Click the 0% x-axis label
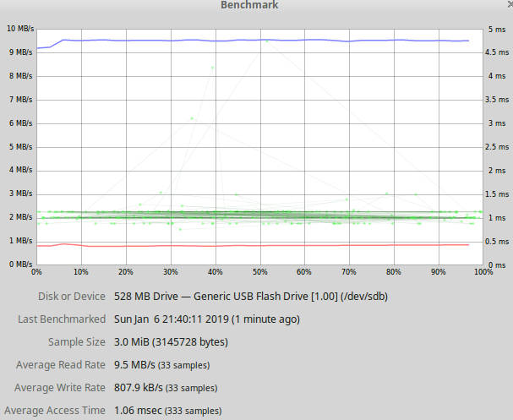Viewport: 513px width, 420px height. point(36,272)
